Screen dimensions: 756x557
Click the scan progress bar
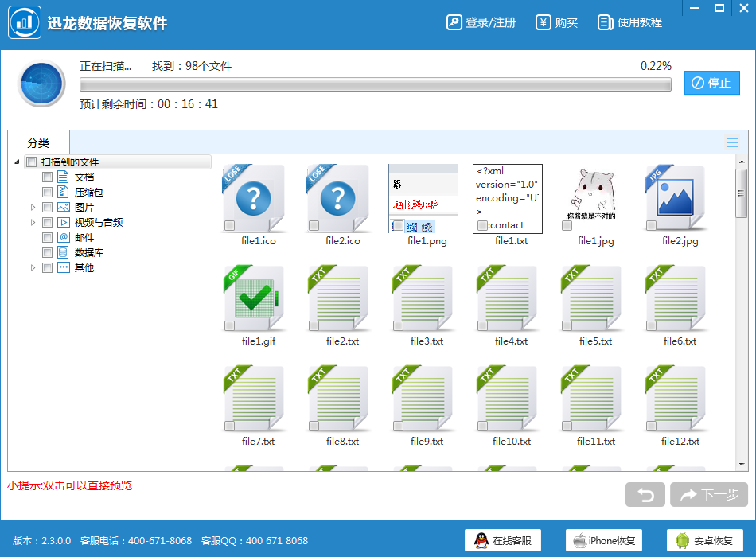376,84
